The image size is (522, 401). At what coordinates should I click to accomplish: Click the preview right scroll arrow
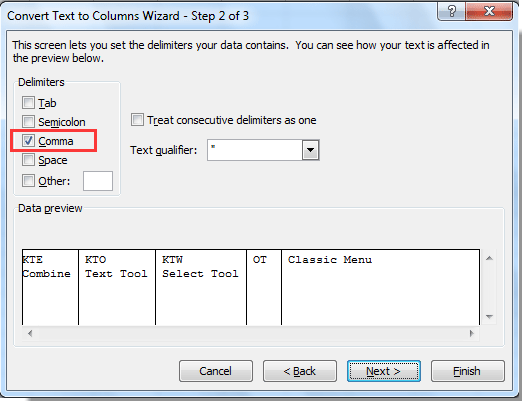click(x=471, y=333)
